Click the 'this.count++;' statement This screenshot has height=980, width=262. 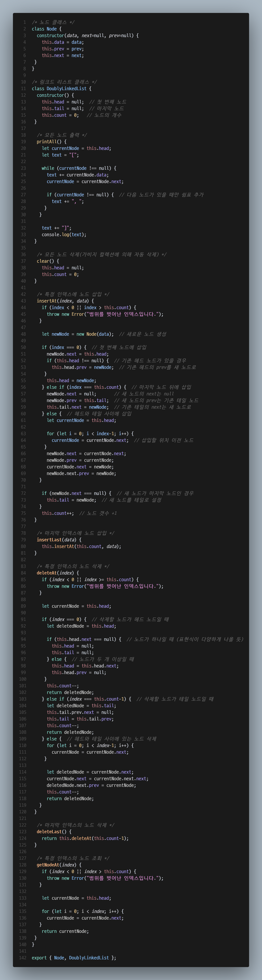click(x=58, y=513)
